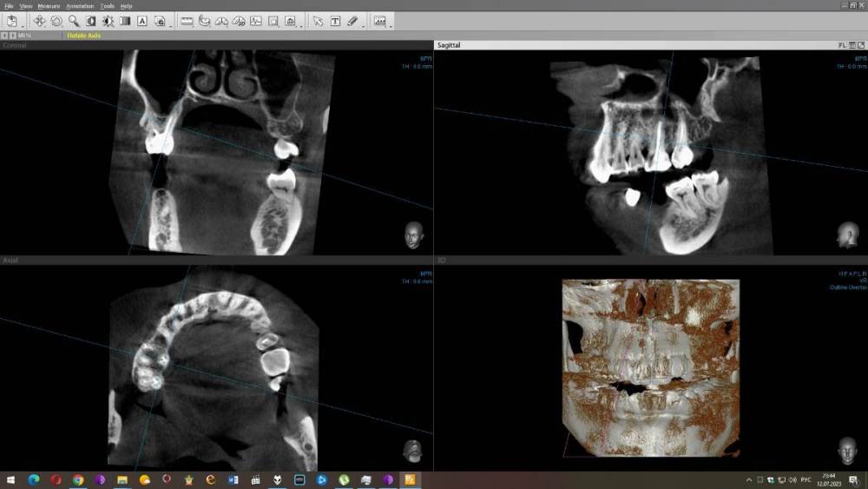Open the Measure menu
The image size is (868, 489).
(49, 6)
